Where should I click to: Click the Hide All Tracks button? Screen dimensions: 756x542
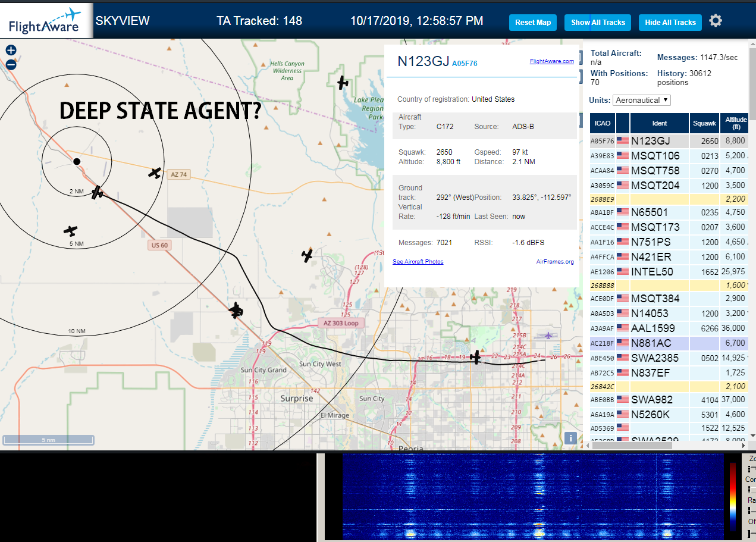tap(670, 23)
